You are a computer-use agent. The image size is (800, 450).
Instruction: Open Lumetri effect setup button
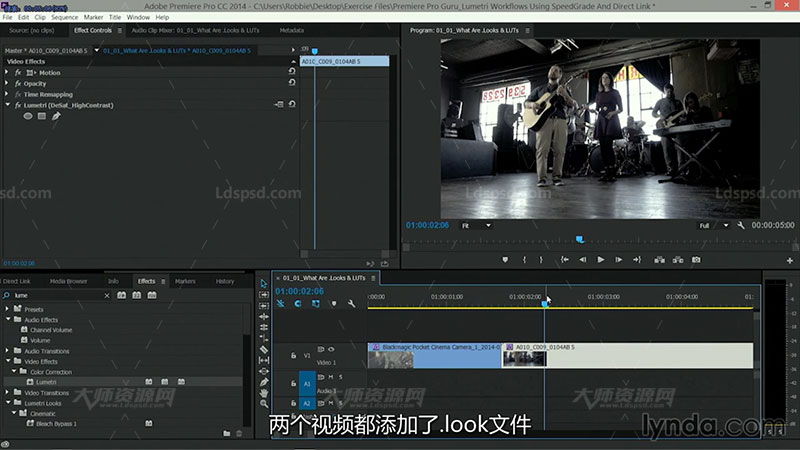[279, 104]
